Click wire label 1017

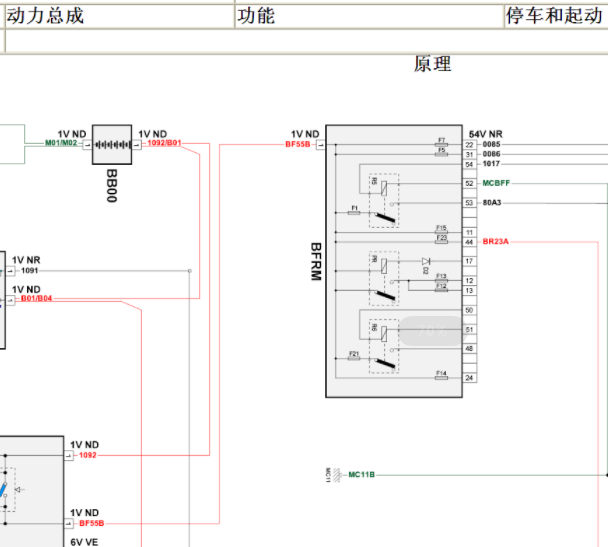tap(491, 164)
